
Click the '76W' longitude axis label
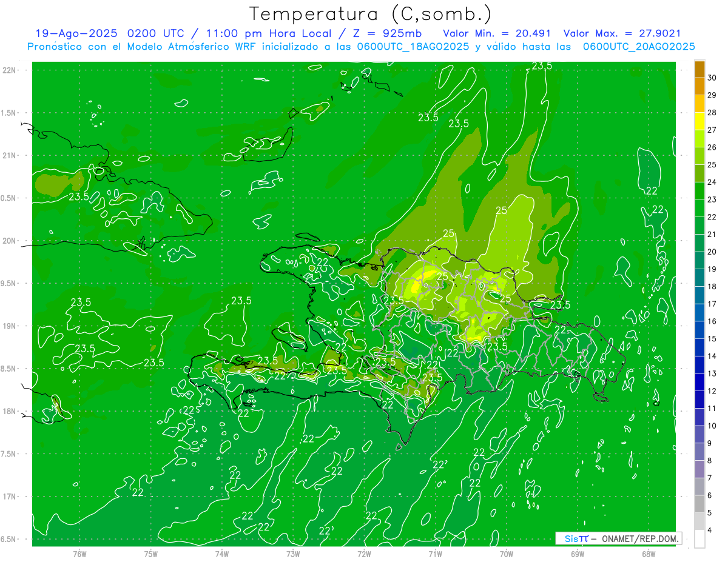pos(79,554)
